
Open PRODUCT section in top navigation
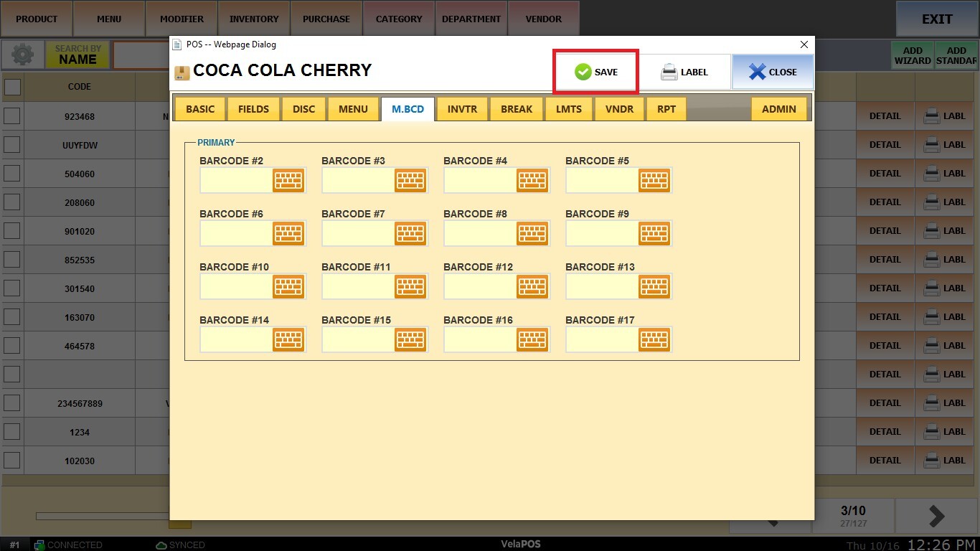tap(37, 19)
